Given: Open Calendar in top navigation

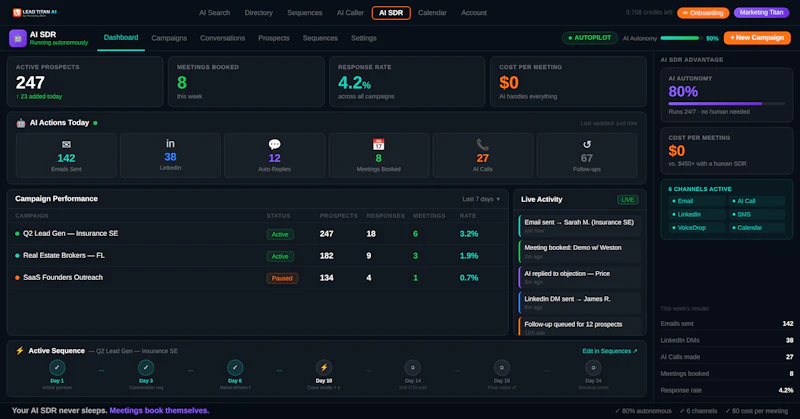Looking at the screenshot, I should (x=432, y=13).
